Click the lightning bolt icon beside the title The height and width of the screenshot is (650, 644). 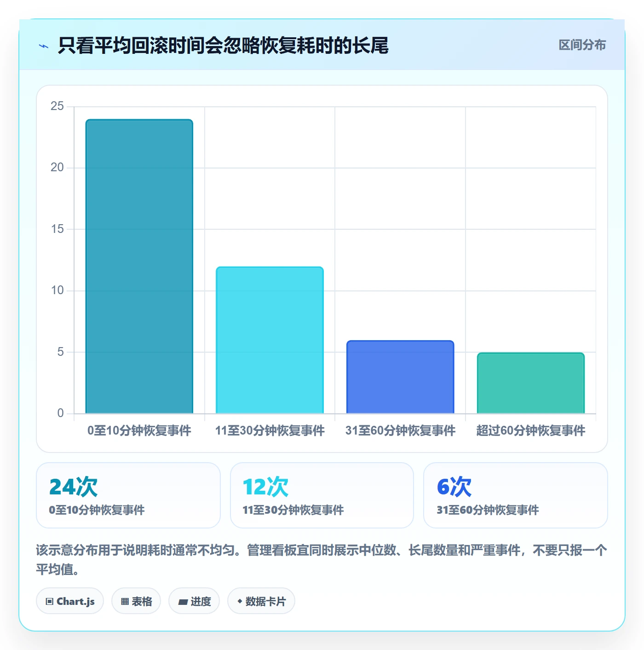(44, 46)
